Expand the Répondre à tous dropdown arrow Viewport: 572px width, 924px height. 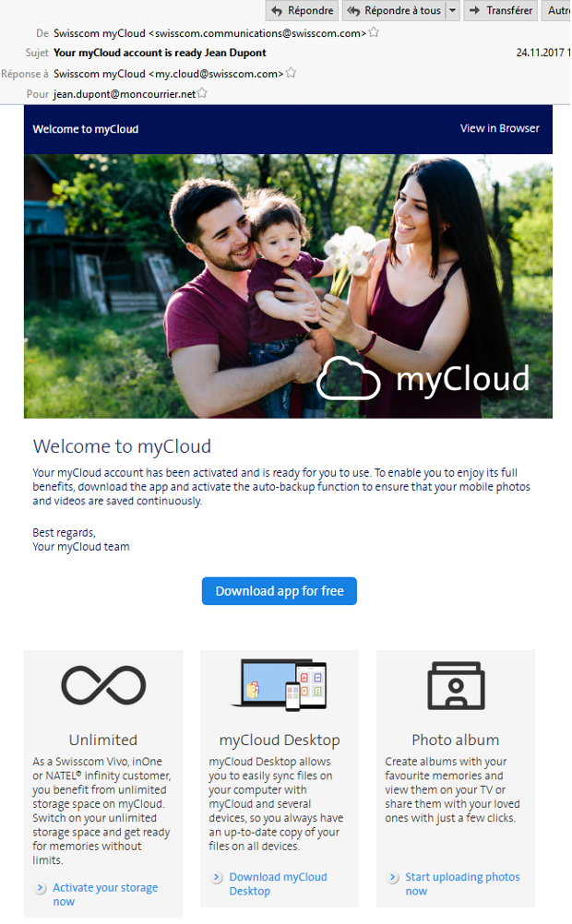point(452,11)
